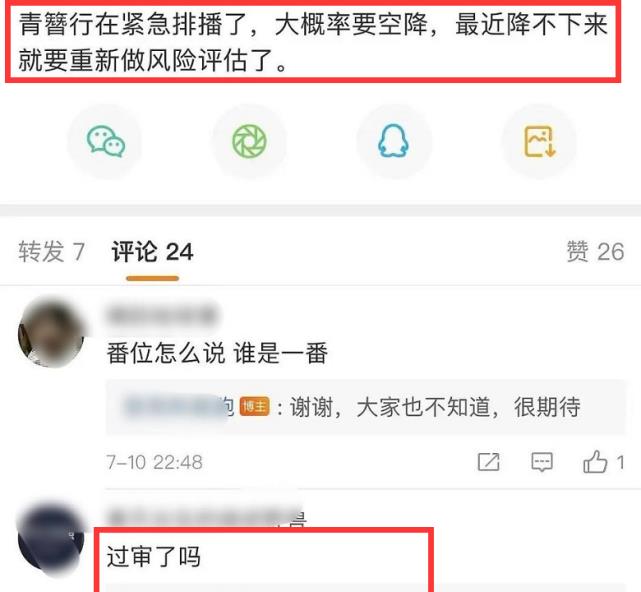Select the 评论 24 tab
This screenshot has height=592, width=641.
pyautogui.click(x=152, y=251)
